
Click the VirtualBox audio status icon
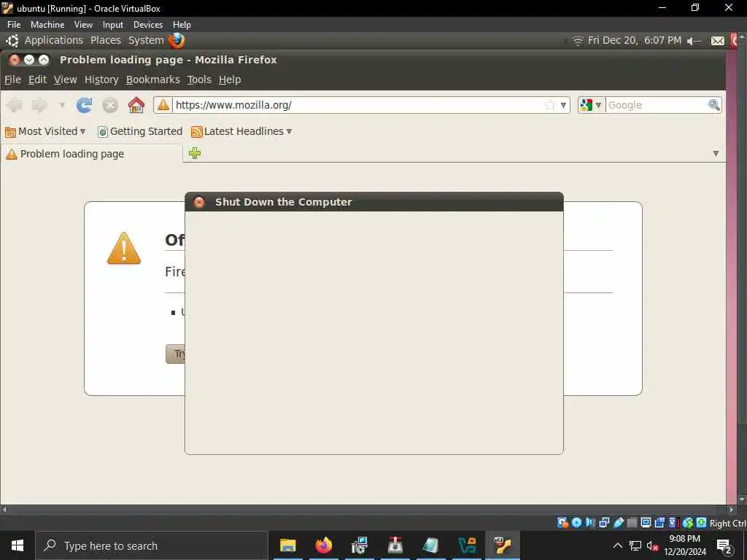(x=590, y=523)
